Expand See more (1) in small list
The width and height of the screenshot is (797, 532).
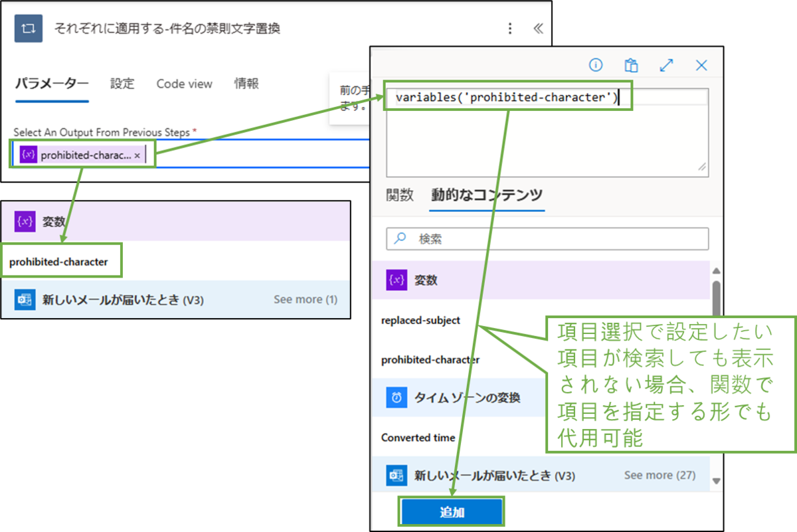306,300
